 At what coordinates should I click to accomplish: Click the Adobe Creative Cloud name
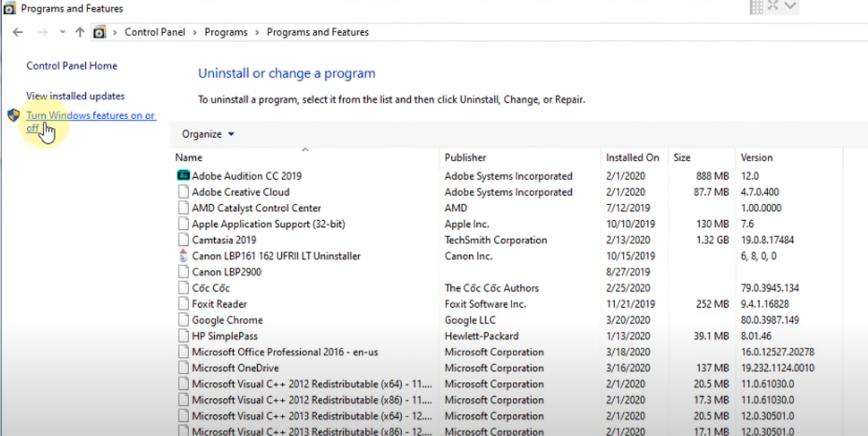point(241,192)
